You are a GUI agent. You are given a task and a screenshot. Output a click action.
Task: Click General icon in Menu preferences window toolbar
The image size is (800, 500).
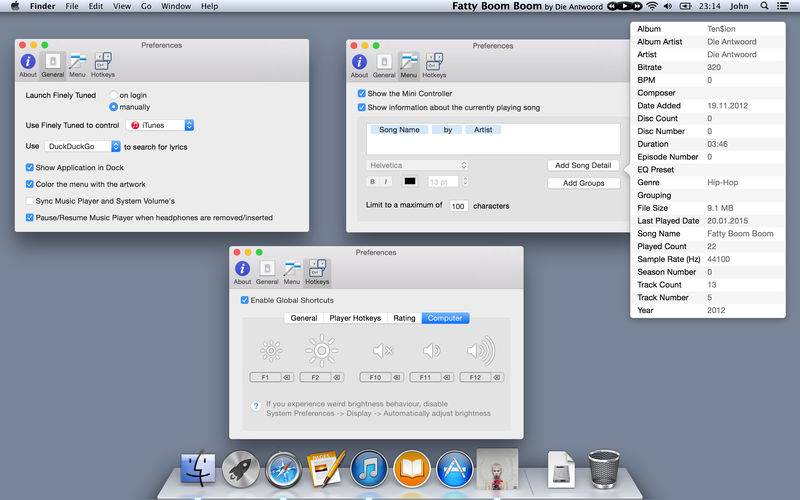384,66
